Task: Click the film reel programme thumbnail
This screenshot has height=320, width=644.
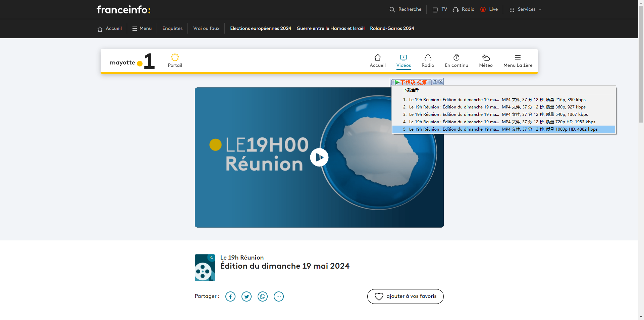Action: click(205, 268)
